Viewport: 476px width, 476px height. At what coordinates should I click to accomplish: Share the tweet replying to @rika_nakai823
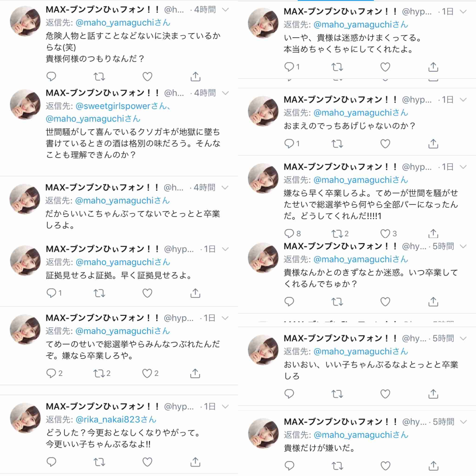[195, 462]
